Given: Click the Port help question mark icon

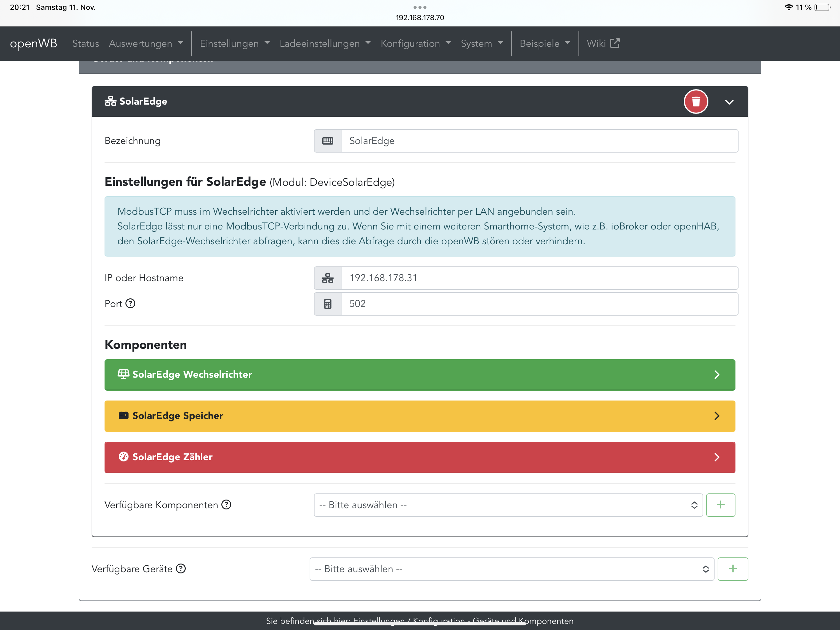Looking at the screenshot, I should click(x=130, y=303).
